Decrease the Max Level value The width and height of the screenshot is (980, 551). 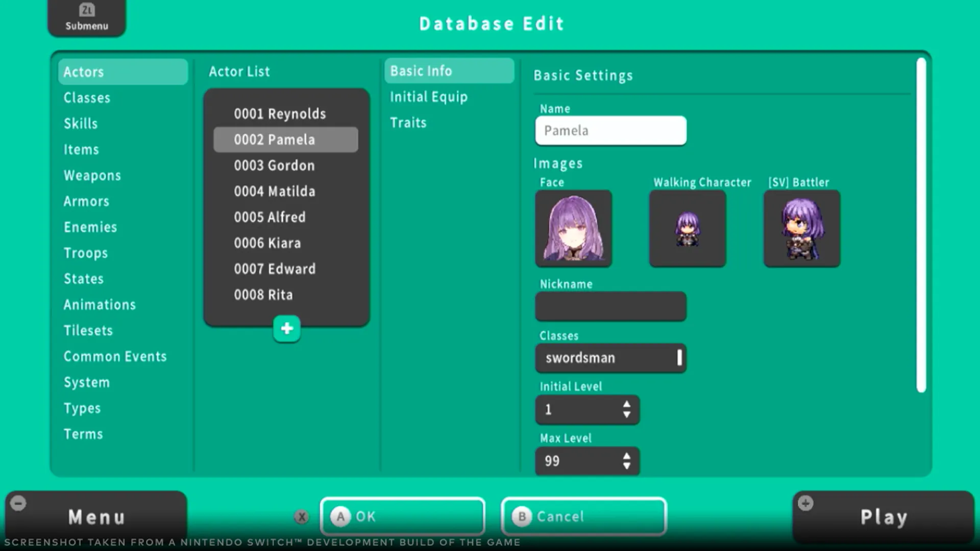[627, 467]
